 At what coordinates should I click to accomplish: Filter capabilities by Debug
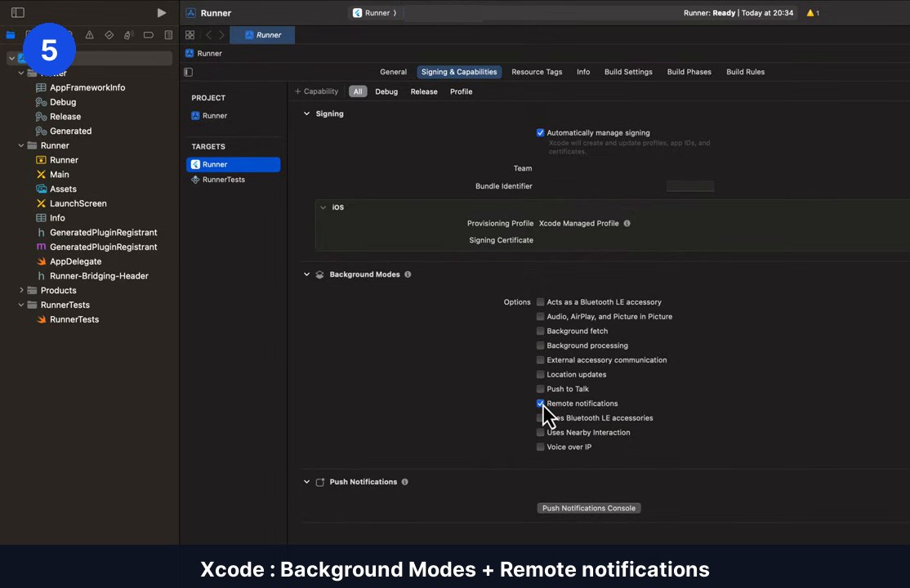386,91
